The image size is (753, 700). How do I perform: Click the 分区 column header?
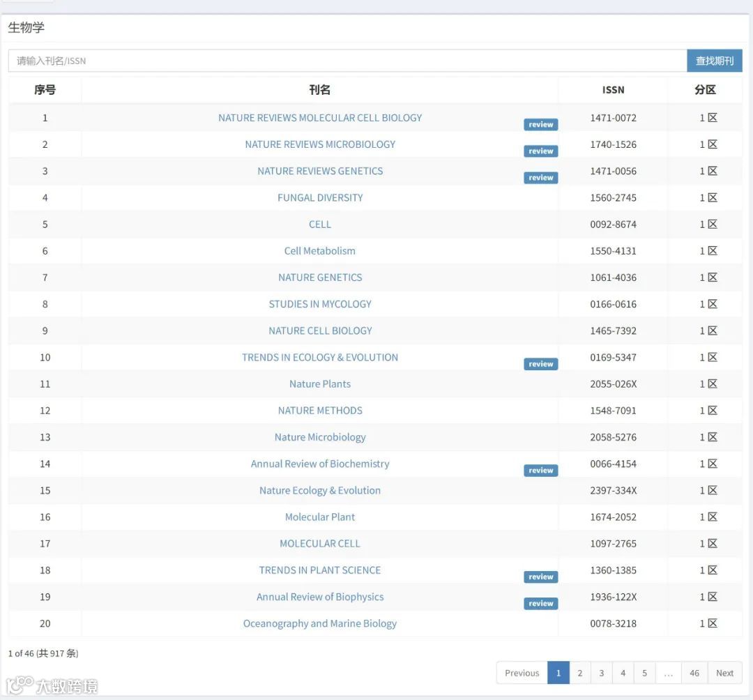[705, 90]
